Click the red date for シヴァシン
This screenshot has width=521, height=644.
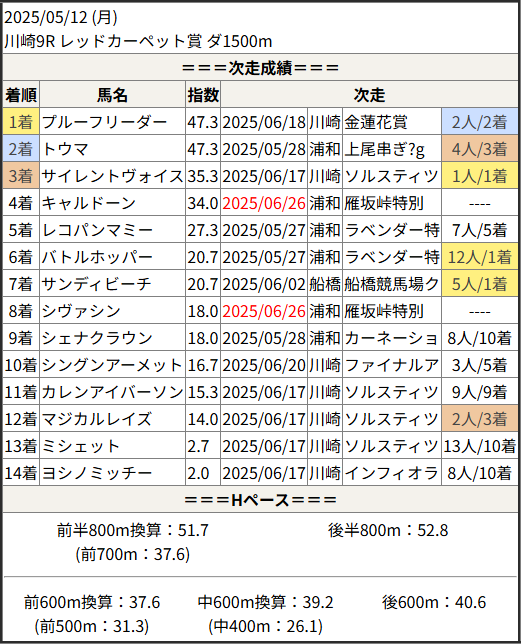264,311
